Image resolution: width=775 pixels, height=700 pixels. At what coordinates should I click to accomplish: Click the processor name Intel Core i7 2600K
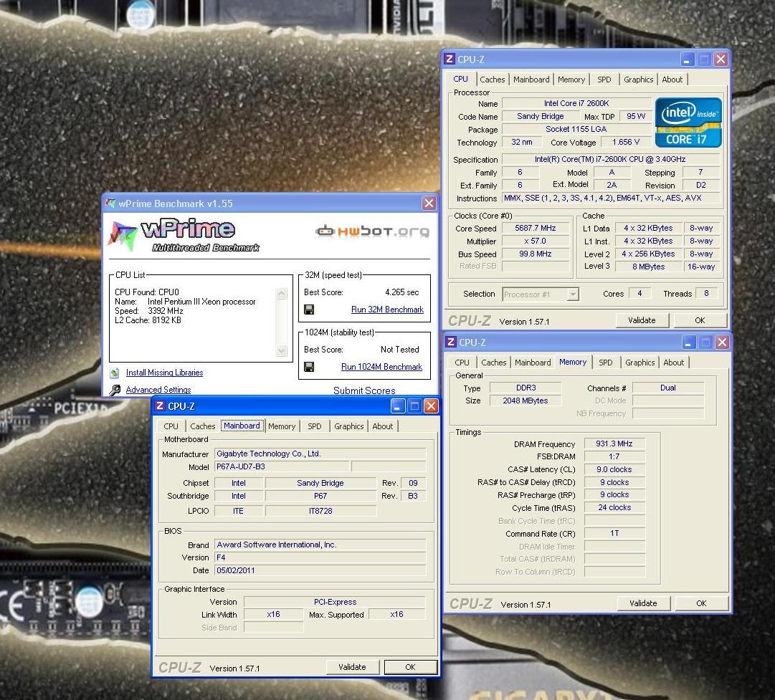pos(576,103)
